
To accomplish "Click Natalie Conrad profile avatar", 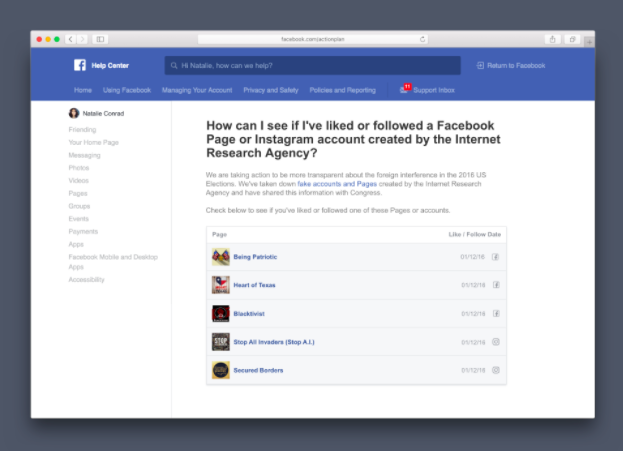I will pyautogui.click(x=74, y=113).
